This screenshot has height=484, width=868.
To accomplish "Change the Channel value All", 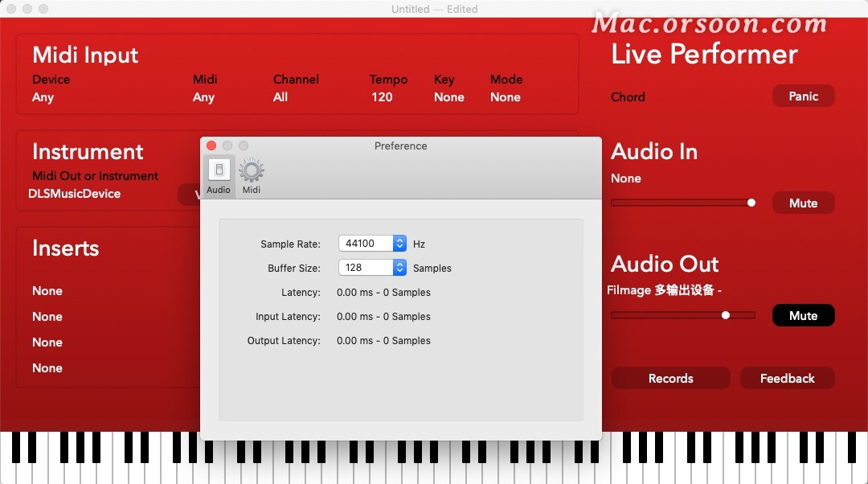I will click(280, 97).
